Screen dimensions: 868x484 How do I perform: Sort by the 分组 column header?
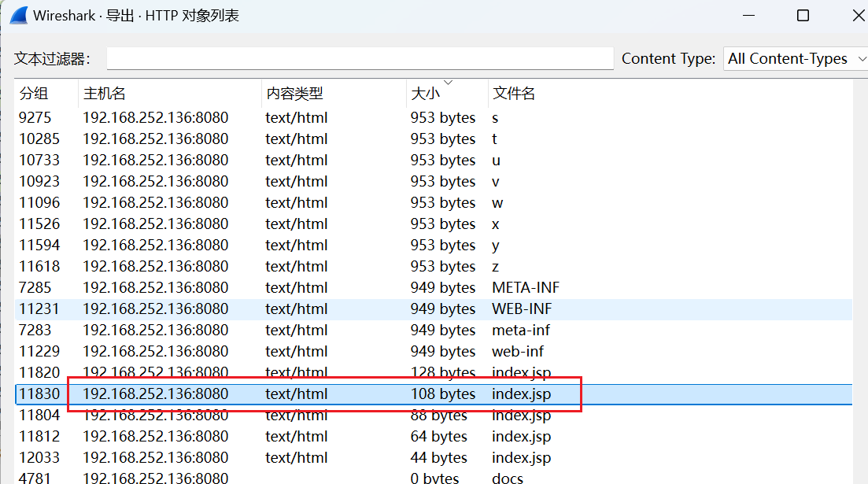(34, 94)
